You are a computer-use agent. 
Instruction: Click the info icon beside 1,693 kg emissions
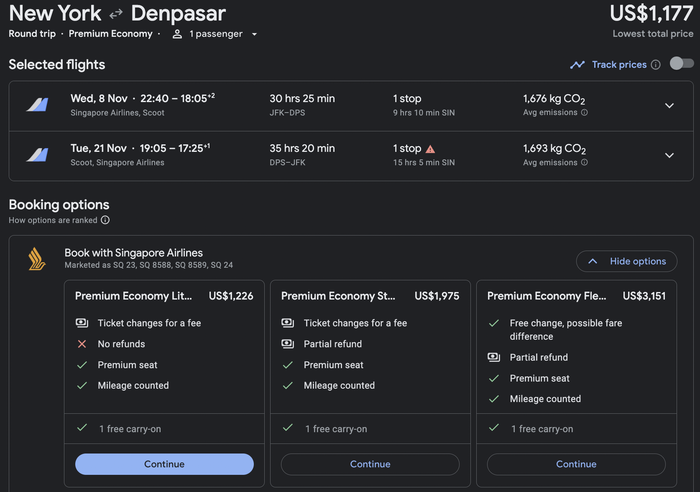(x=584, y=163)
